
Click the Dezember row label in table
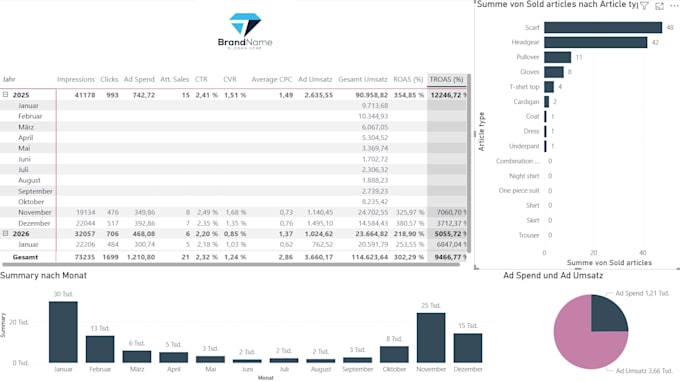(x=34, y=223)
